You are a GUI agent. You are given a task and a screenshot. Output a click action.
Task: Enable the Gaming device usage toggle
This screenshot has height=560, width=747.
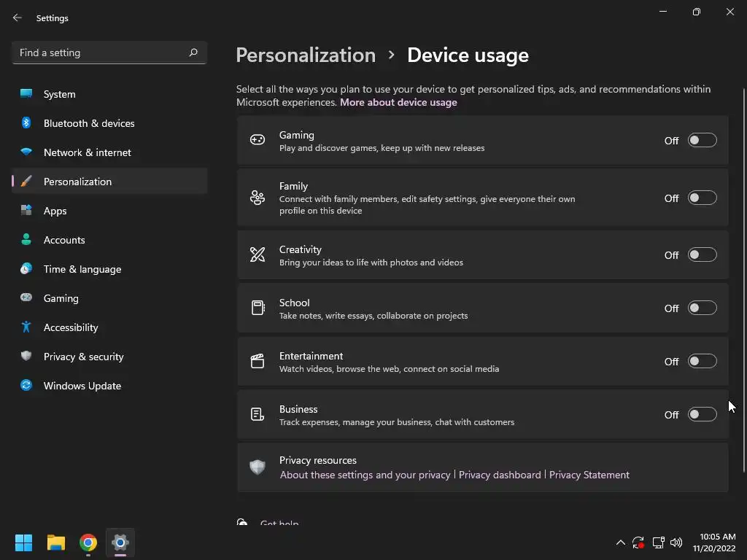702,141
